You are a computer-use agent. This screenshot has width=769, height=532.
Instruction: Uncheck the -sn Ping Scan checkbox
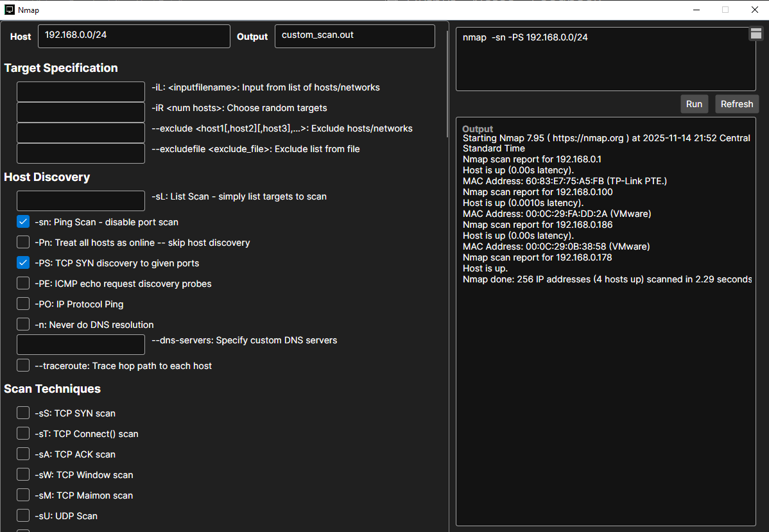(23, 222)
